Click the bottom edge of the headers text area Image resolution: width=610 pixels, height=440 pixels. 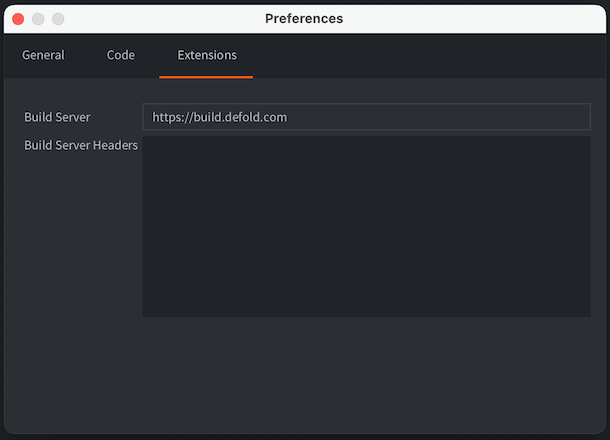366,316
